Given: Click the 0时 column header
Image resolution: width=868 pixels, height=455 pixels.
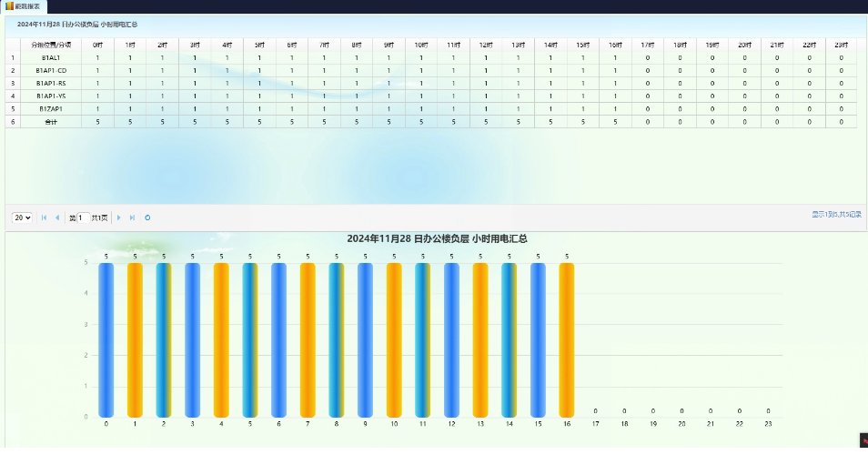Looking at the screenshot, I should tap(98, 45).
